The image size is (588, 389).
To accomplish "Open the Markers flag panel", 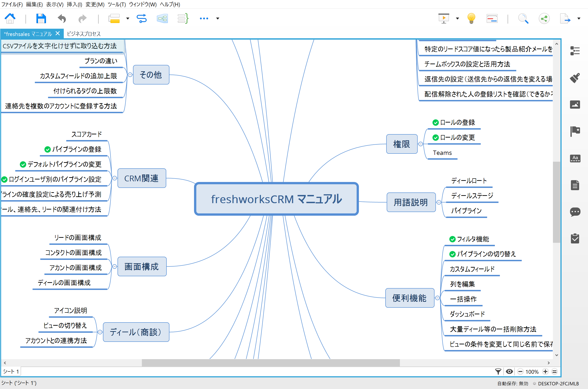I will (575, 131).
